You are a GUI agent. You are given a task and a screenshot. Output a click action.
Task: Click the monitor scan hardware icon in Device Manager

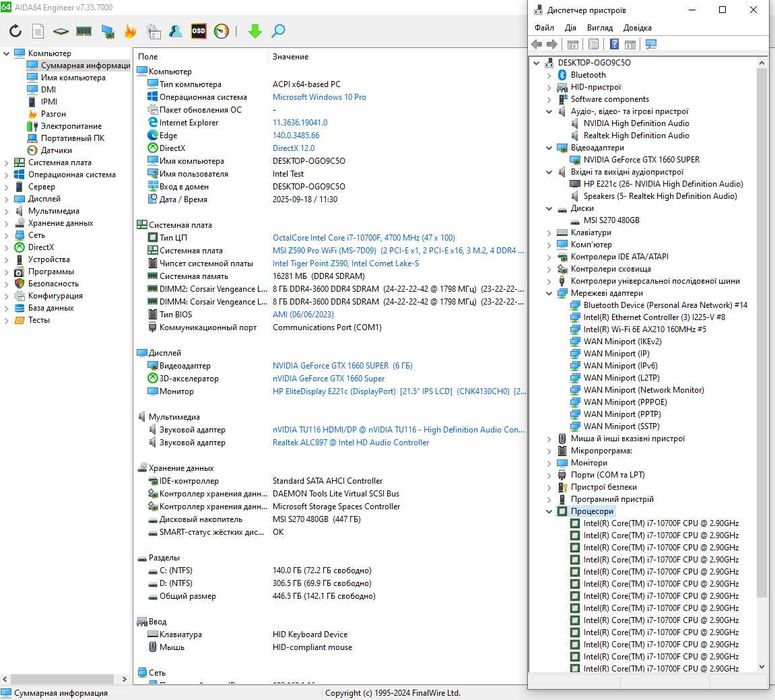coord(651,44)
